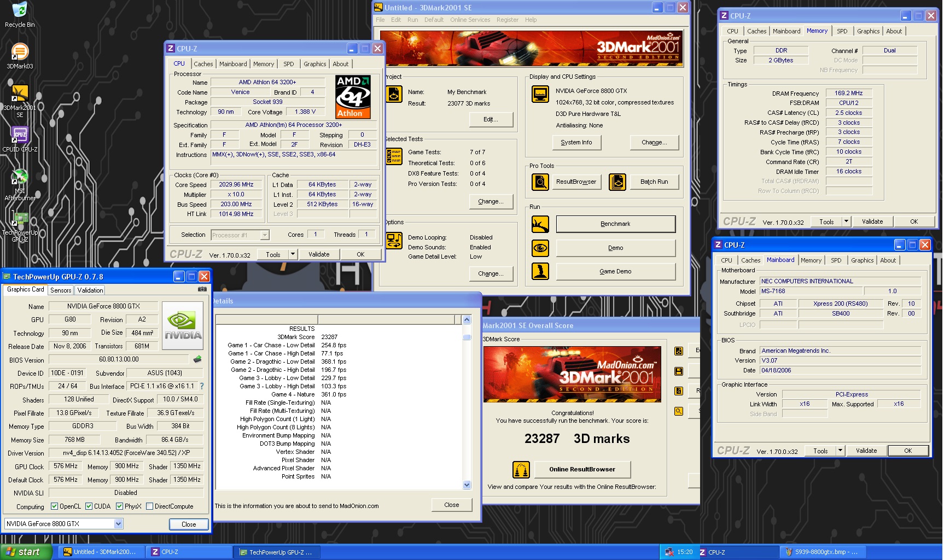The height and width of the screenshot is (560, 944).
Task: Open the TechPowerUp GPU-Z desktop shortcut
Action: pos(20,226)
